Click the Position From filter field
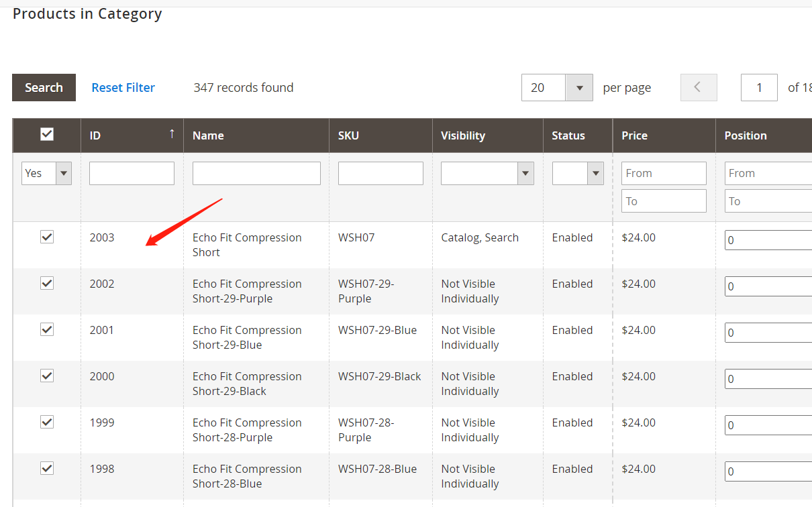 coord(768,173)
